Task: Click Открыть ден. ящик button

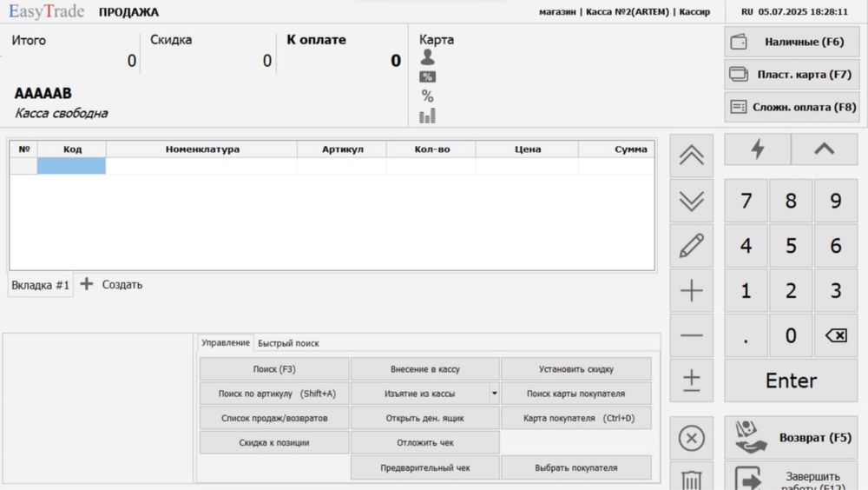Action: [425, 418]
